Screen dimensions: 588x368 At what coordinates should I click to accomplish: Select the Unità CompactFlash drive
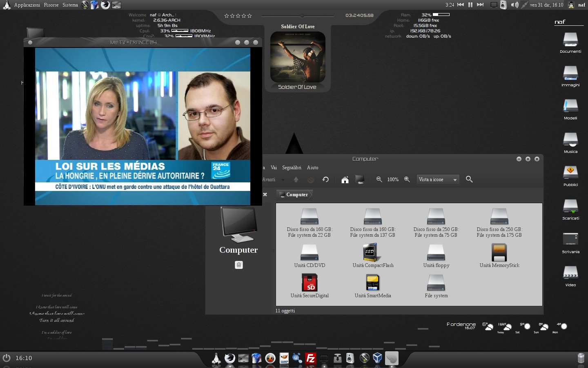[x=373, y=256]
